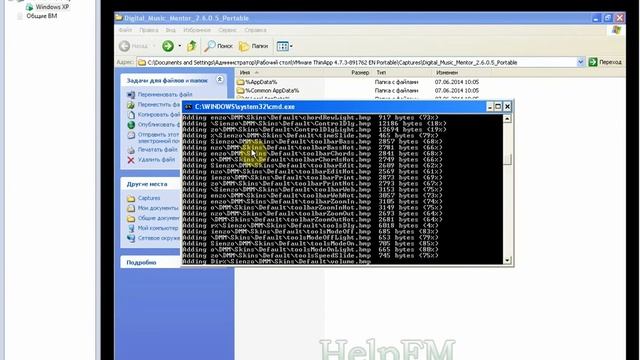
Task: Open the Справка menu
Action: coord(255,30)
